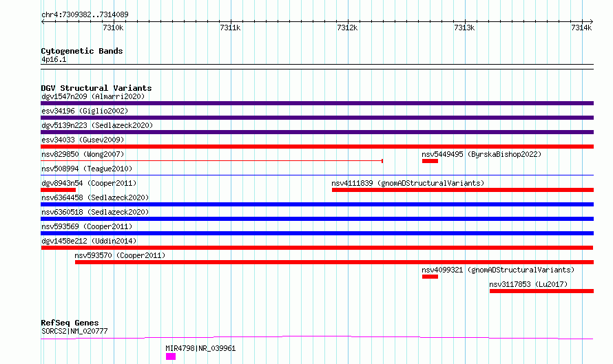Click the SORCS2|NM_020777 gene label

pos(74,331)
